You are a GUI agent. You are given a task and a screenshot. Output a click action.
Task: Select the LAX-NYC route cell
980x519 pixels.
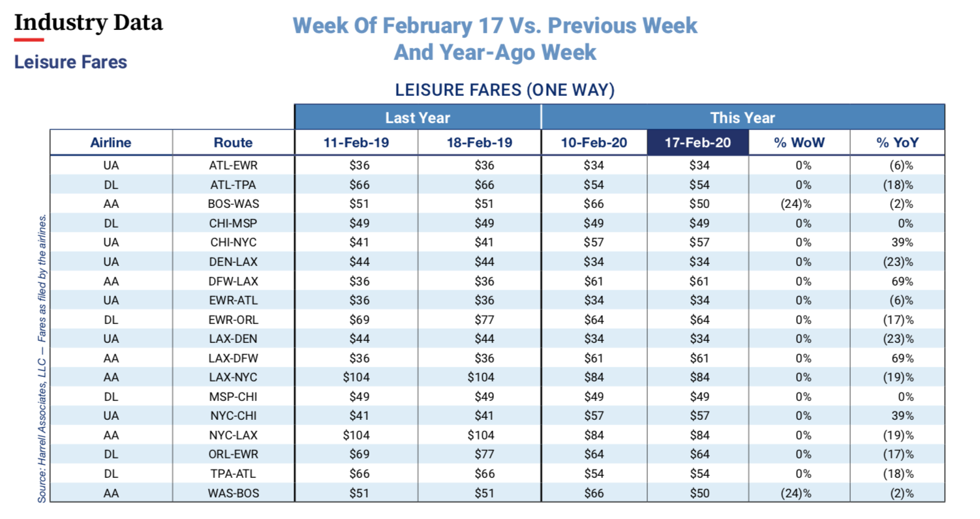233,377
